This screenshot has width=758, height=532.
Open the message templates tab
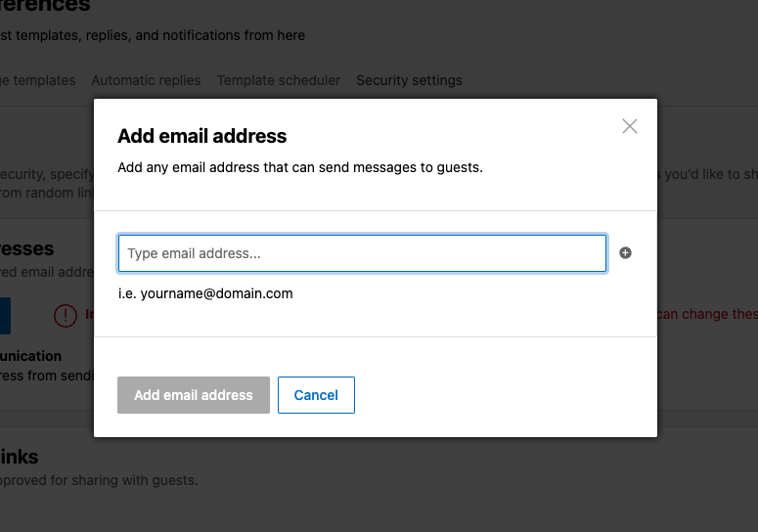[38, 80]
